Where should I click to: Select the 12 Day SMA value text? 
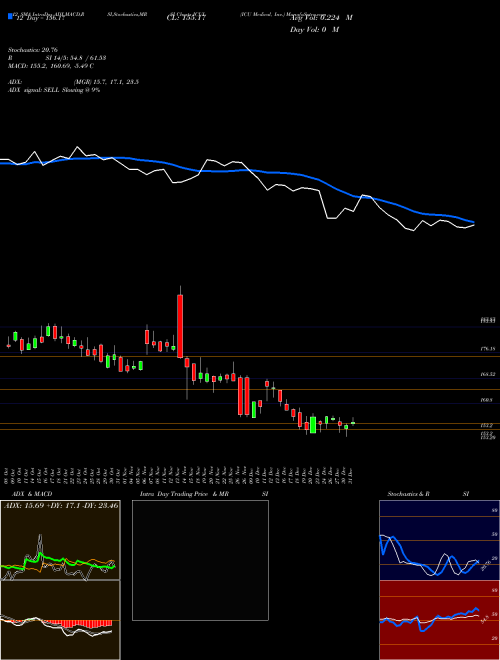tap(39, 18)
